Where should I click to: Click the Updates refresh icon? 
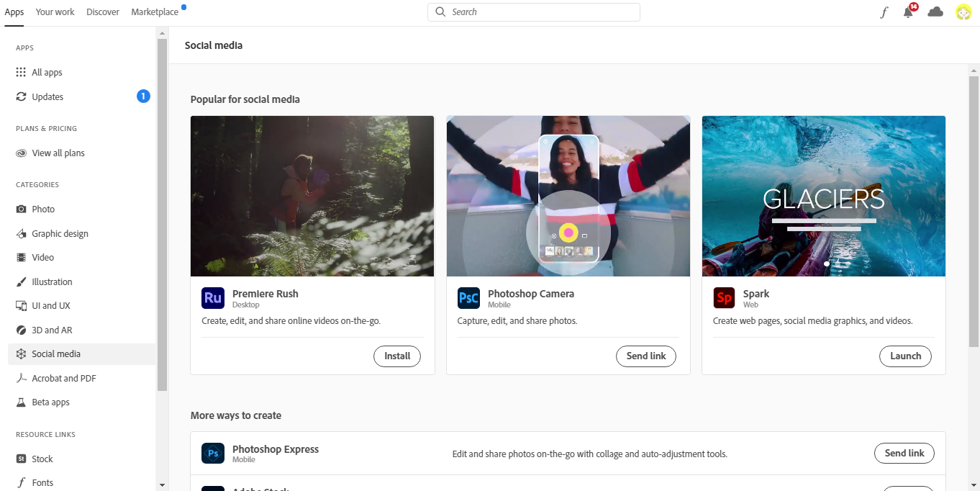tap(21, 96)
